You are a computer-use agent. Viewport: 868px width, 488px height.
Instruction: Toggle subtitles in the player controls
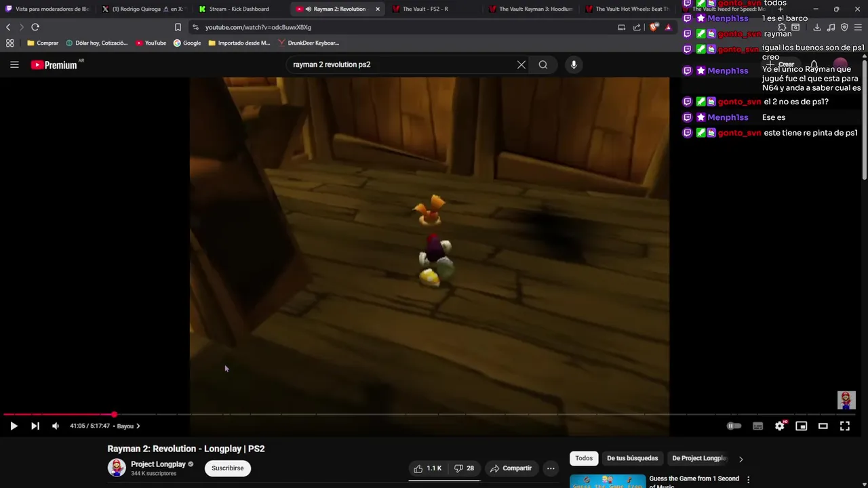click(x=757, y=426)
